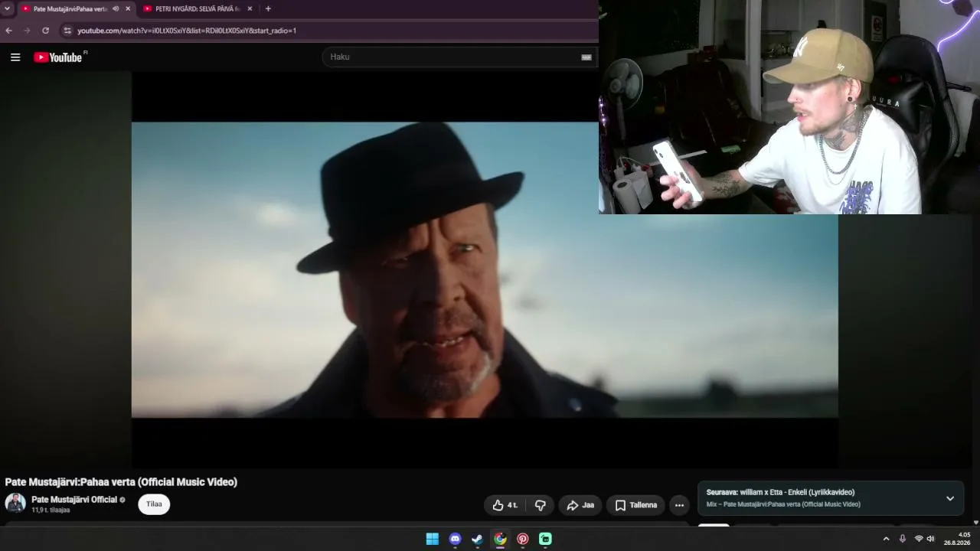The image size is (980, 551).
Task: Expand the tab search dropdown
Action: 7,8
